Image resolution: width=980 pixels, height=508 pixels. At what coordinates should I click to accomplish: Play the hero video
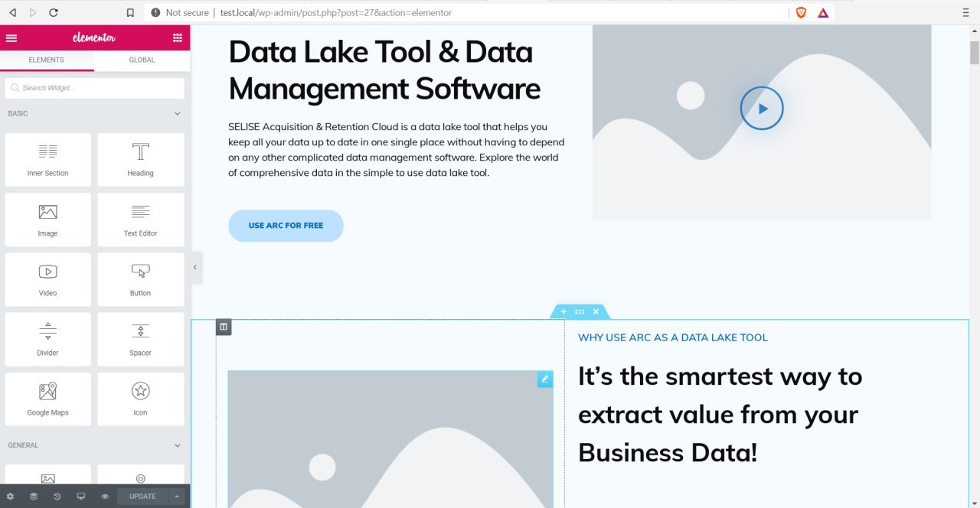click(x=762, y=109)
